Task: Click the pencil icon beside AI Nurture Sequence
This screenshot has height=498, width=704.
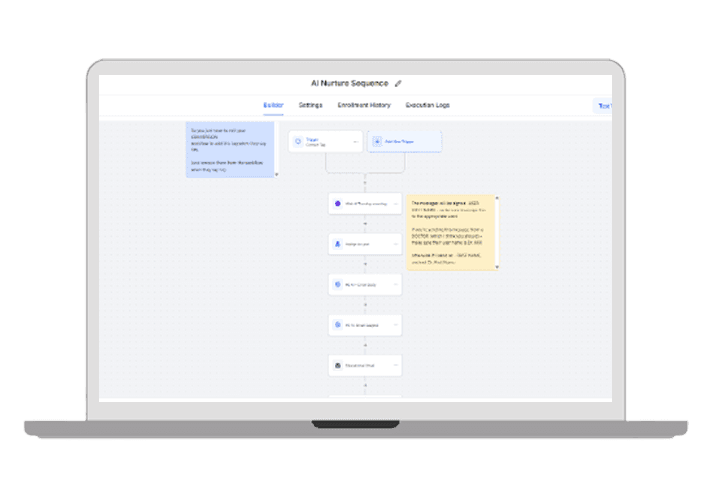Action: click(398, 83)
